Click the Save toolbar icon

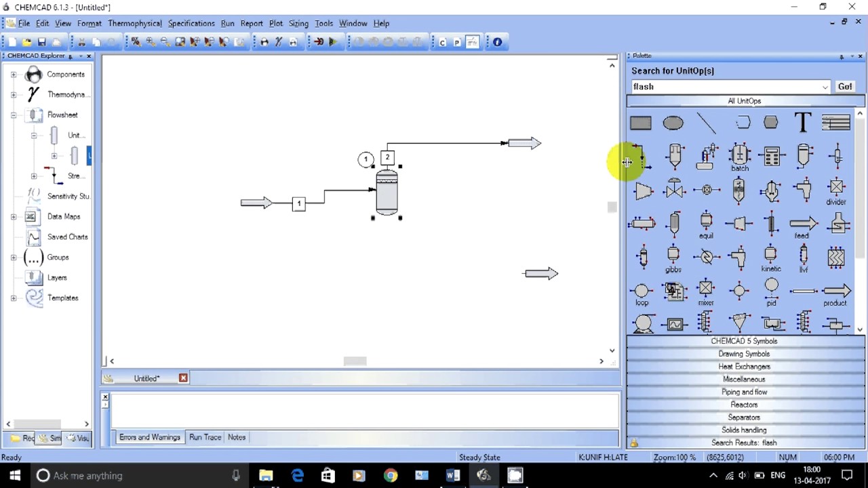coord(41,42)
